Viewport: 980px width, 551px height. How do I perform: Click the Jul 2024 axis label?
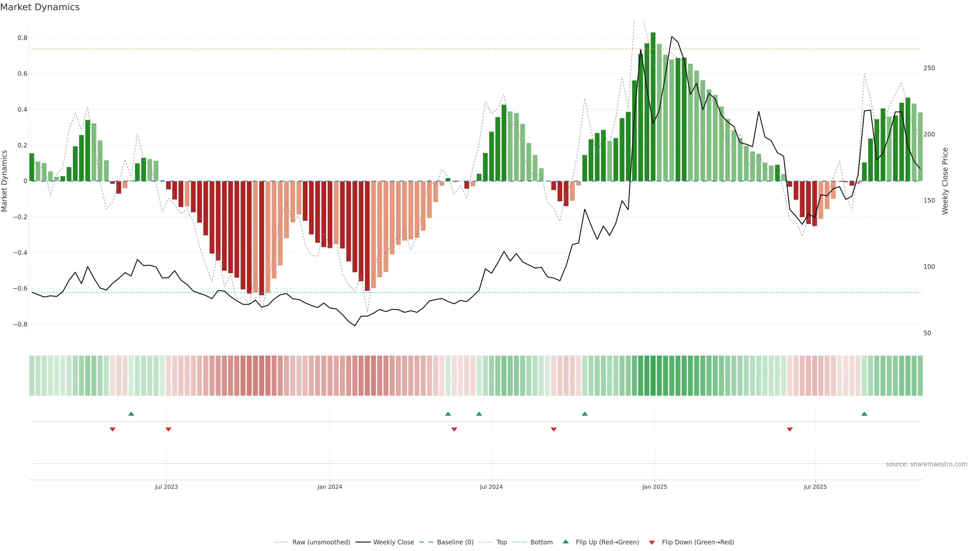click(491, 487)
